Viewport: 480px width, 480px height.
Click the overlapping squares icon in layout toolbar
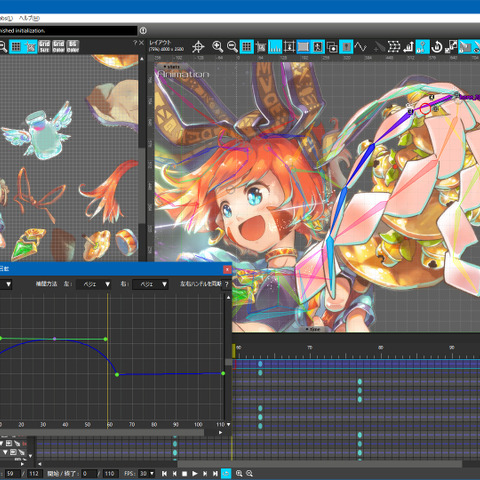(x=332, y=47)
